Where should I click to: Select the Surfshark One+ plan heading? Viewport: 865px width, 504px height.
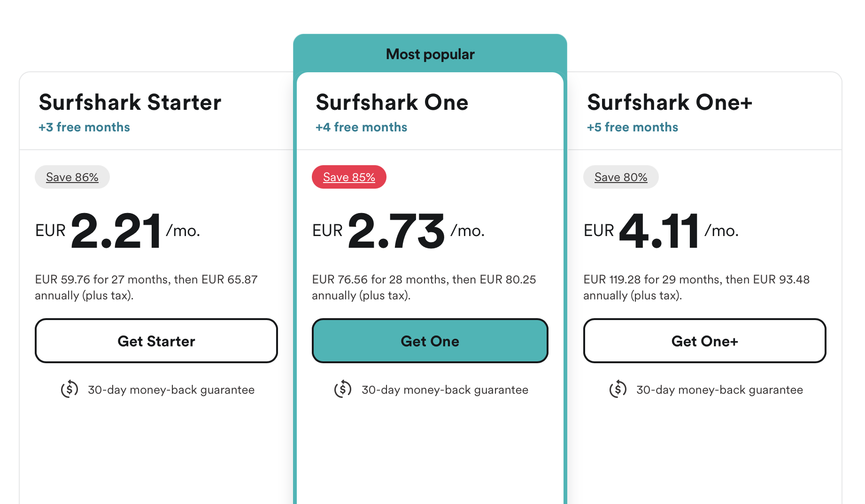click(x=669, y=102)
